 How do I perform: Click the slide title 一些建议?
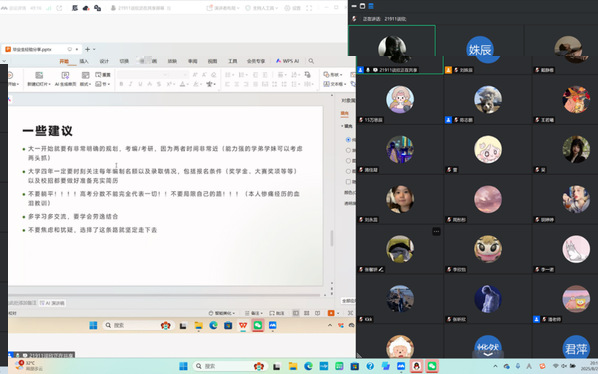[47, 131]
